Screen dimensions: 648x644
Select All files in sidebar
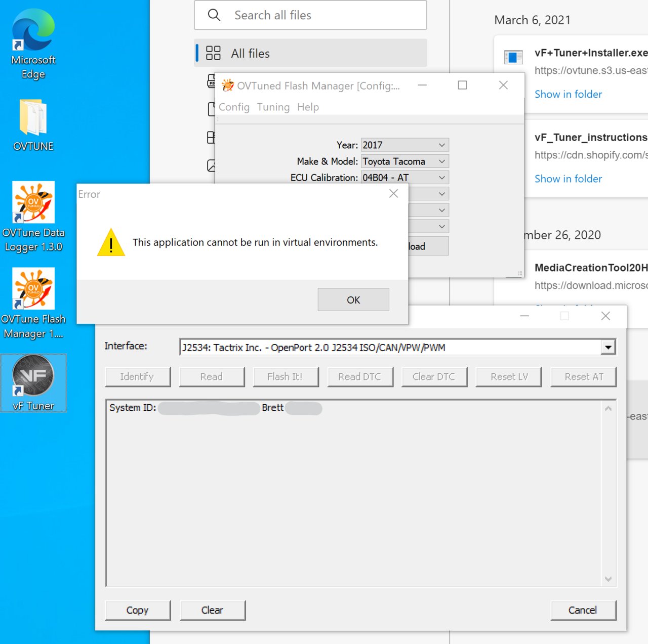(x=311, y=53)
